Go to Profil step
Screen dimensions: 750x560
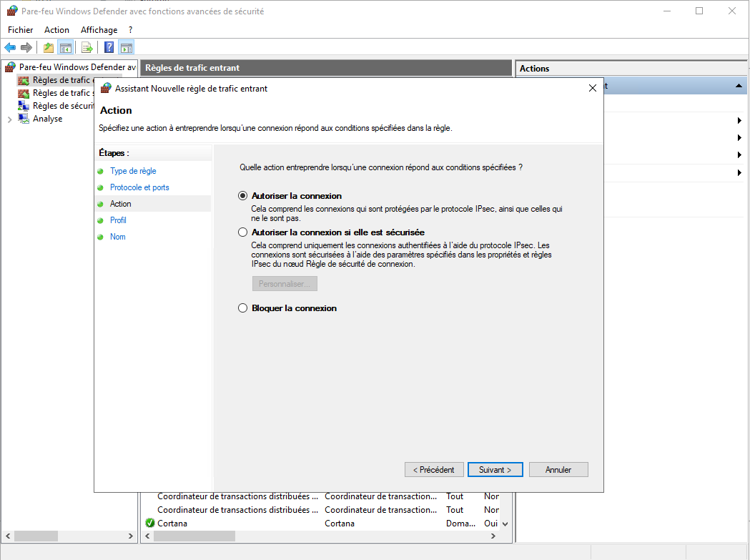(118, 220)
